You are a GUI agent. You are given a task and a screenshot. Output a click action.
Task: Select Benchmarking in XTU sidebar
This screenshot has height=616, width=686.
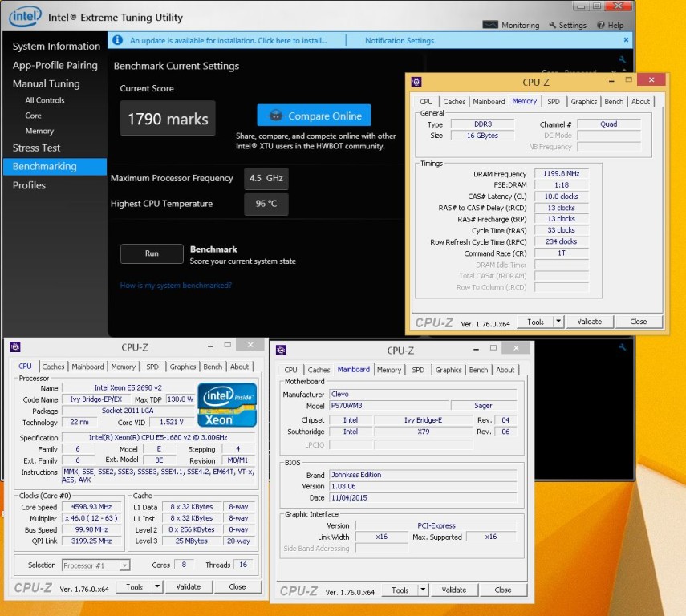click(x=55, y=167)
